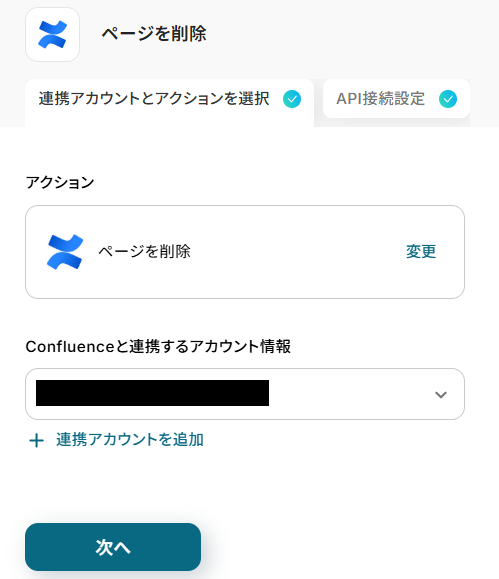Click the checkmark beside API接続設定
The image size is (499, 579).
448,99
